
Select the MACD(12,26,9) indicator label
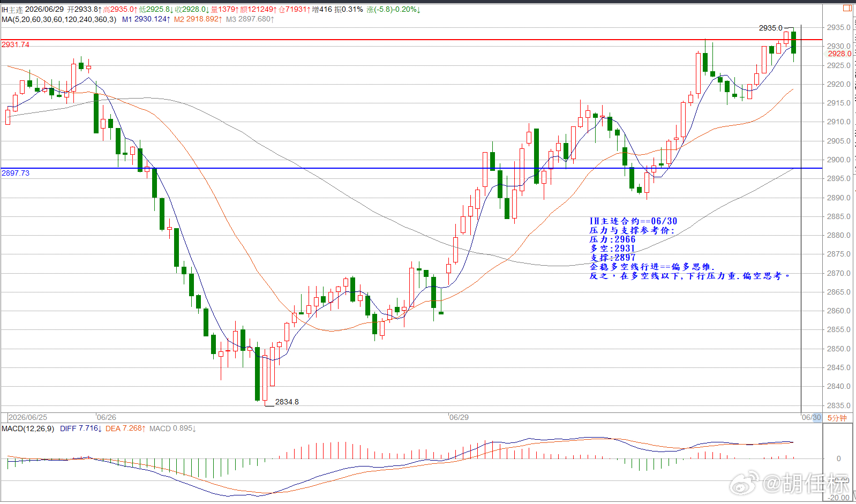[28, 428]
